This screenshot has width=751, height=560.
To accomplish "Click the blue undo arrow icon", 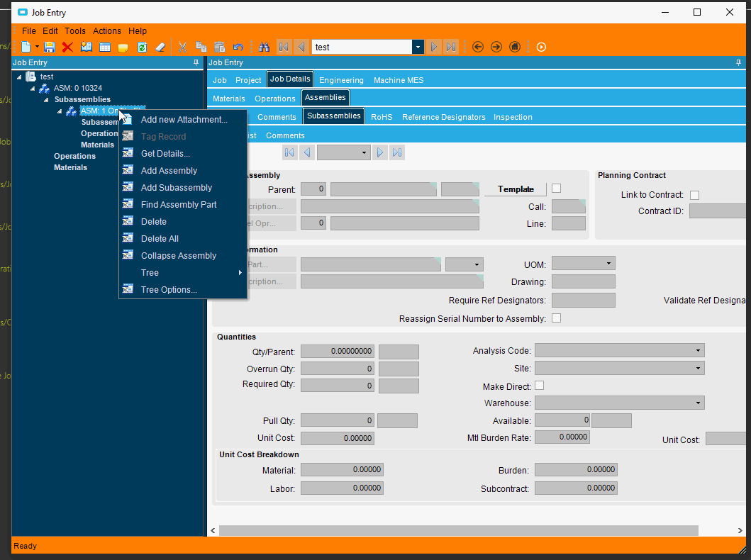I will (238, 47).
